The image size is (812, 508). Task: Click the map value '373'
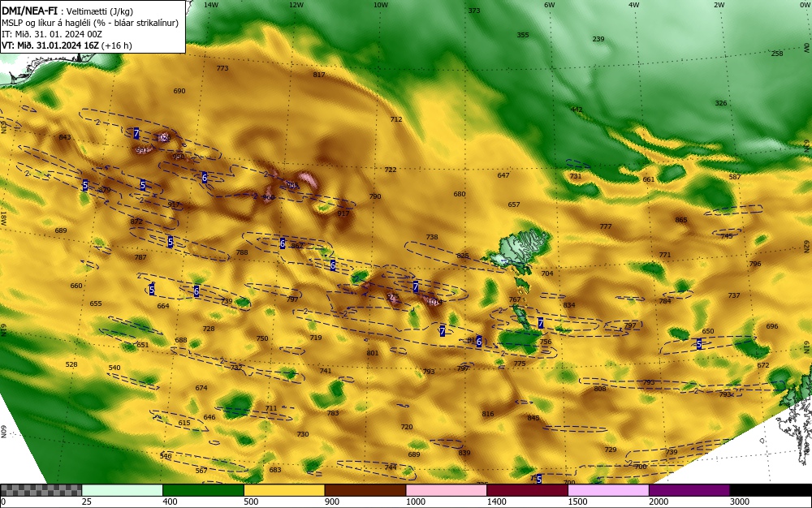coord(474,11)
